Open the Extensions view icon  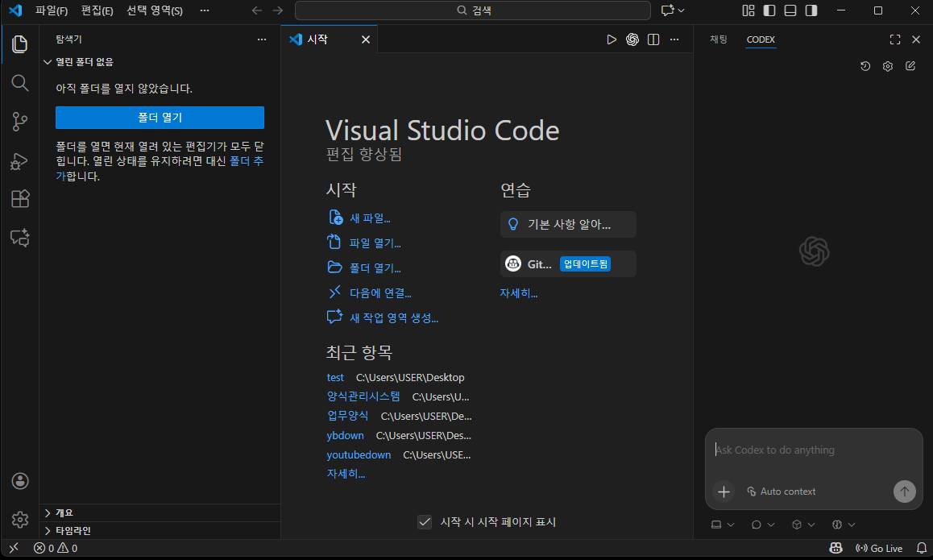[19, 199]
